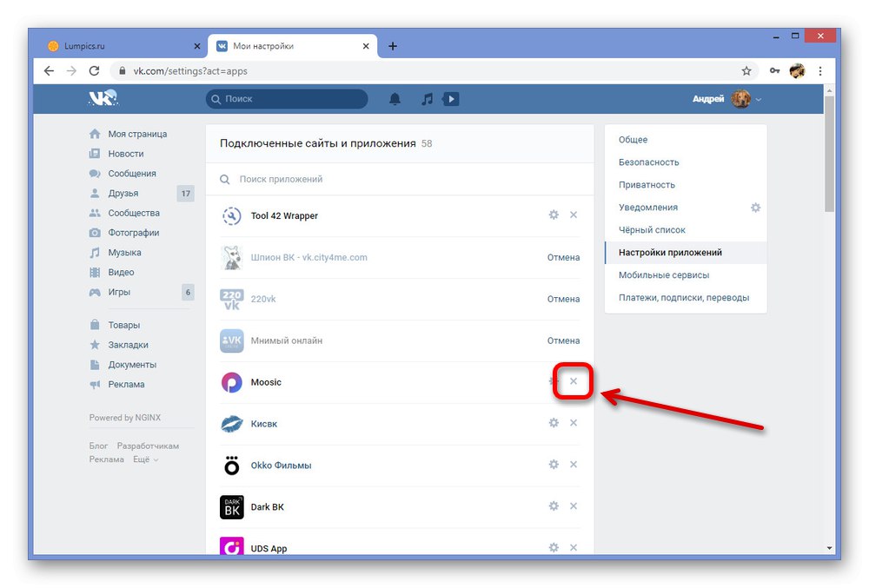The width and height of the screenshot is (869, 588).
Task: Cancel removal of Шпион ВК app
Action: pyautogui.click(x=564, y=257)
